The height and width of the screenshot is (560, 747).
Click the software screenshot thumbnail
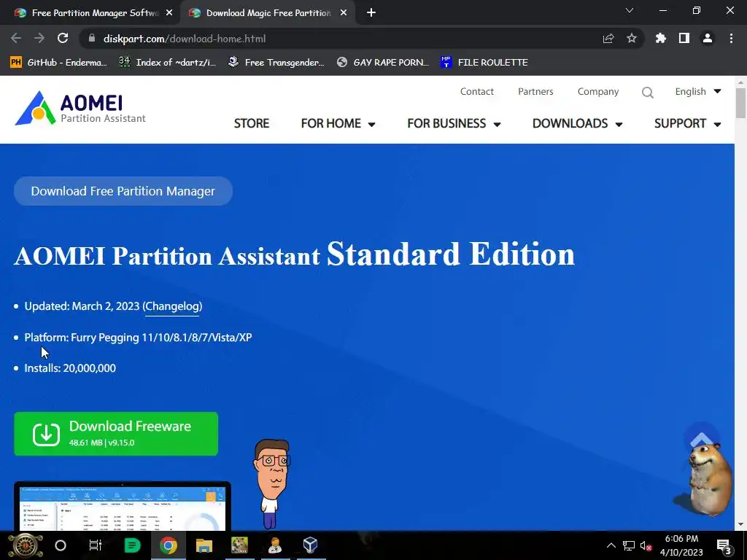(123, 506)
